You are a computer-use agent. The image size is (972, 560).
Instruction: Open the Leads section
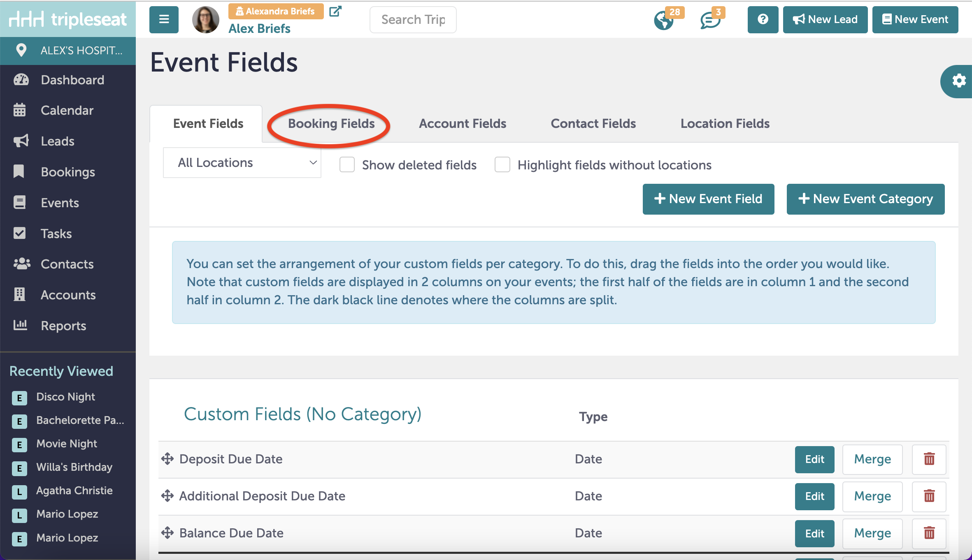click(x=57, y=141)
